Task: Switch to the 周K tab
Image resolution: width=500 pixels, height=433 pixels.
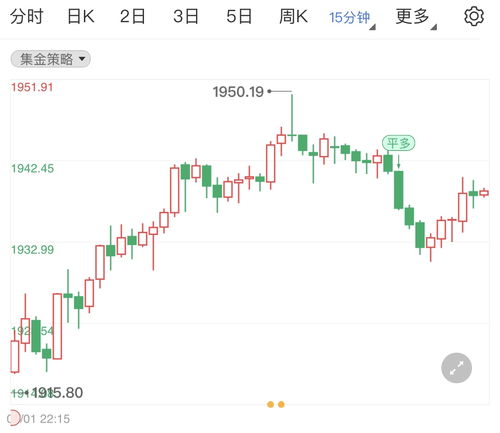Action: coord(293,16)
